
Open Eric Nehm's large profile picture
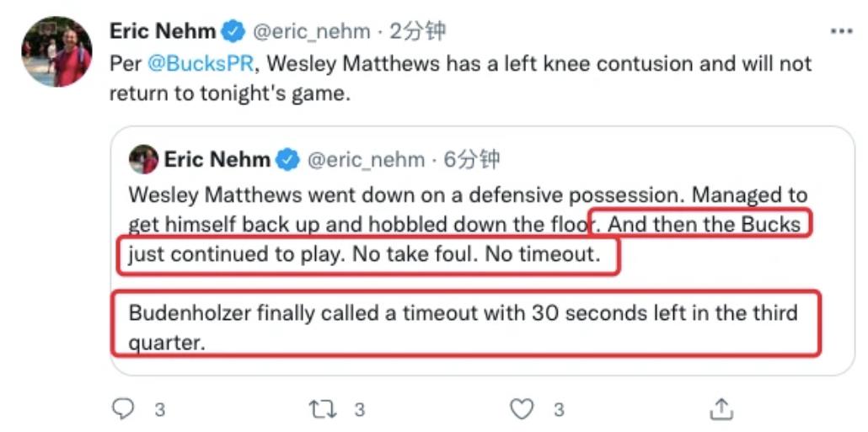[x=56, y=52]
